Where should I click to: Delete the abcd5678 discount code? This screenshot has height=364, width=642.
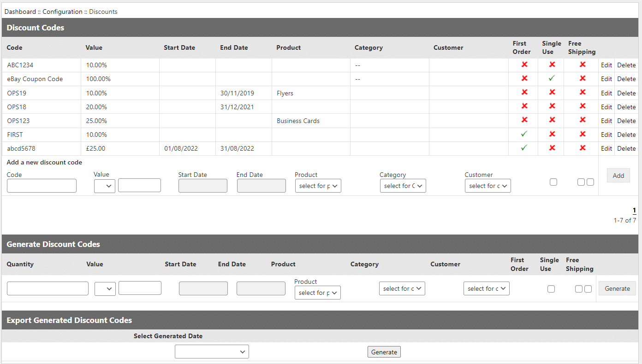point(626,148)
